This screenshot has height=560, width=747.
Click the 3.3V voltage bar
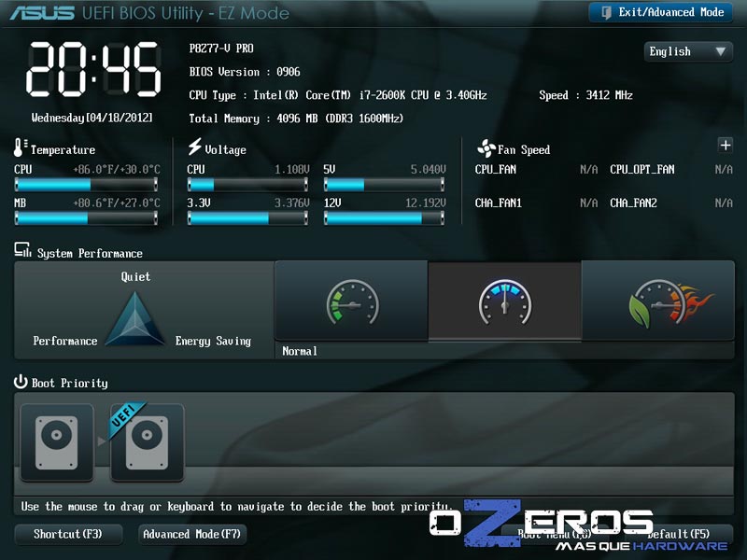[247, 218]
